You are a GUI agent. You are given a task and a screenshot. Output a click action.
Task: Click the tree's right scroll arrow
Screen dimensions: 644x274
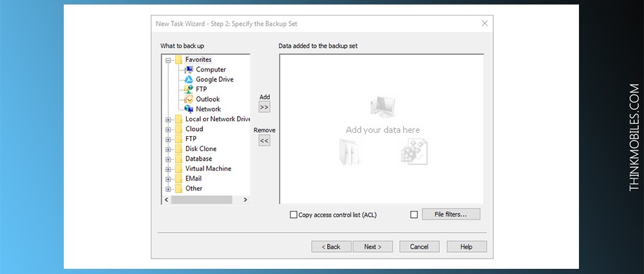(x=245, y=199)
